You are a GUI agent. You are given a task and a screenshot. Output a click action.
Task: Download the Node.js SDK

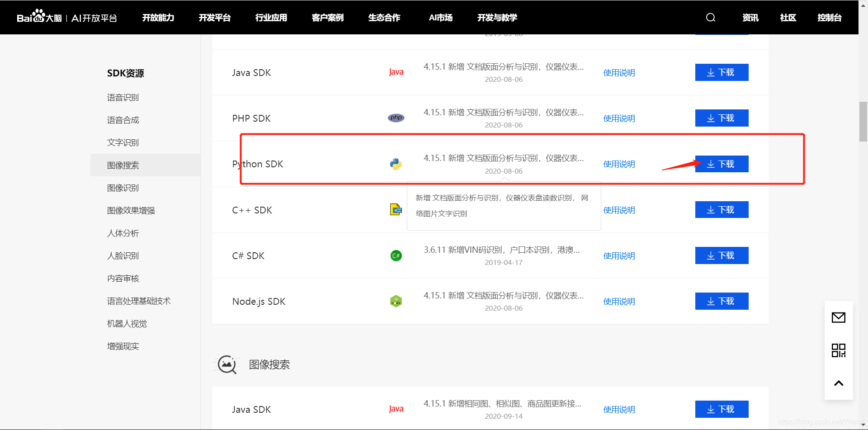722,301
